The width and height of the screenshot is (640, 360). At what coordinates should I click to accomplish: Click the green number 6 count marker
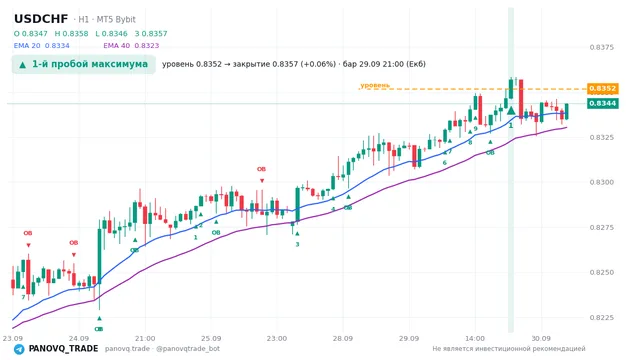[444, 163]
